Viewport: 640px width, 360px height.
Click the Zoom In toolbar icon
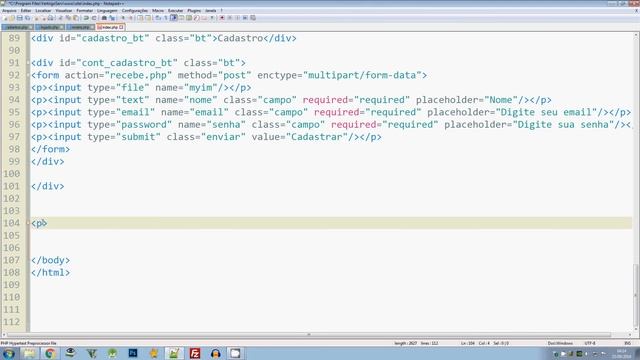(123, 18)
